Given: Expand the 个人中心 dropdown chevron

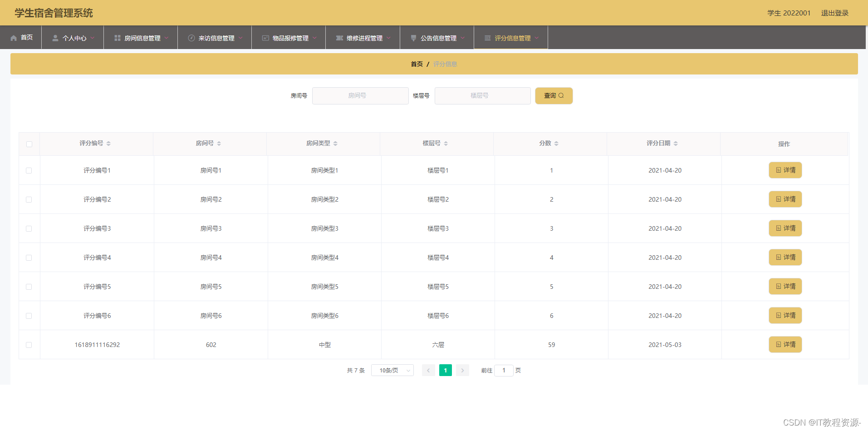Looking at the screenshot, I should pos(93,38).
